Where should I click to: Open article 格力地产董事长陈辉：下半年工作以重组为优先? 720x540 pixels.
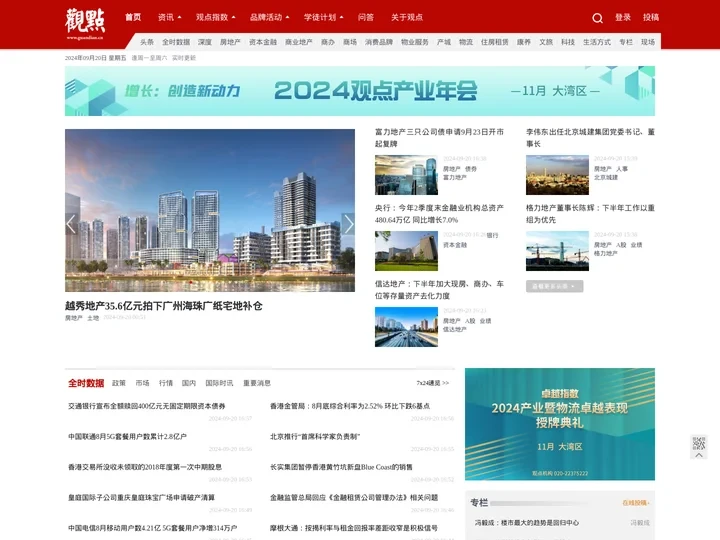coord(590,214)
